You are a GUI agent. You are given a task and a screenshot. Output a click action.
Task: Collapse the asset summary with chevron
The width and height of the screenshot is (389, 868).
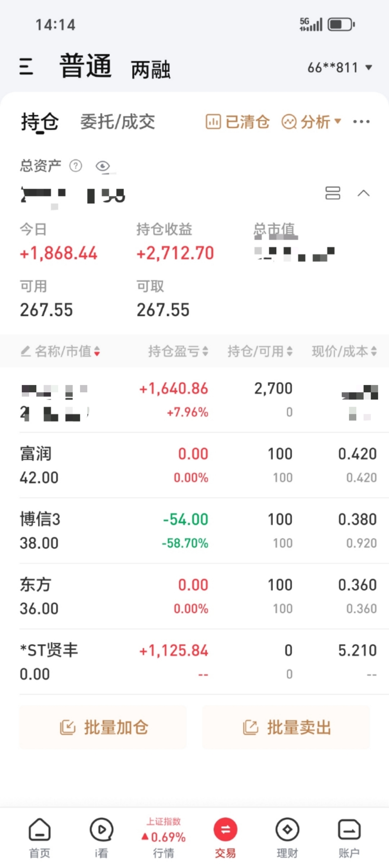pyautogui.click(x=363, y=194)
